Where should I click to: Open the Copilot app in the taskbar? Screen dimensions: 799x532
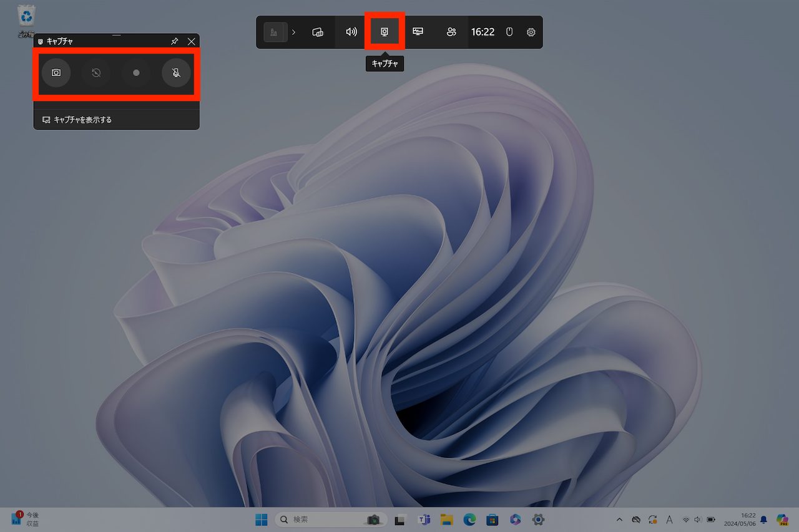[515, 519]
